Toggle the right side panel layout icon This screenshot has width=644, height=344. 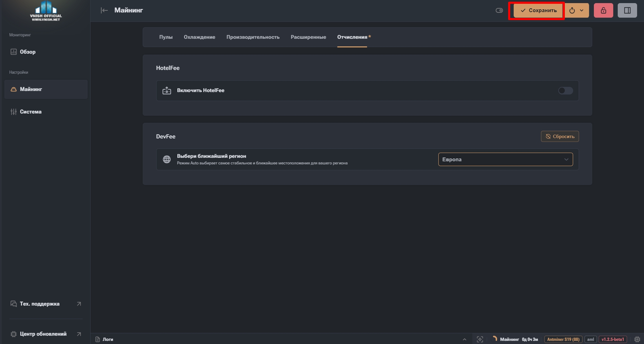pyautogui.click(x=627, y=10)
